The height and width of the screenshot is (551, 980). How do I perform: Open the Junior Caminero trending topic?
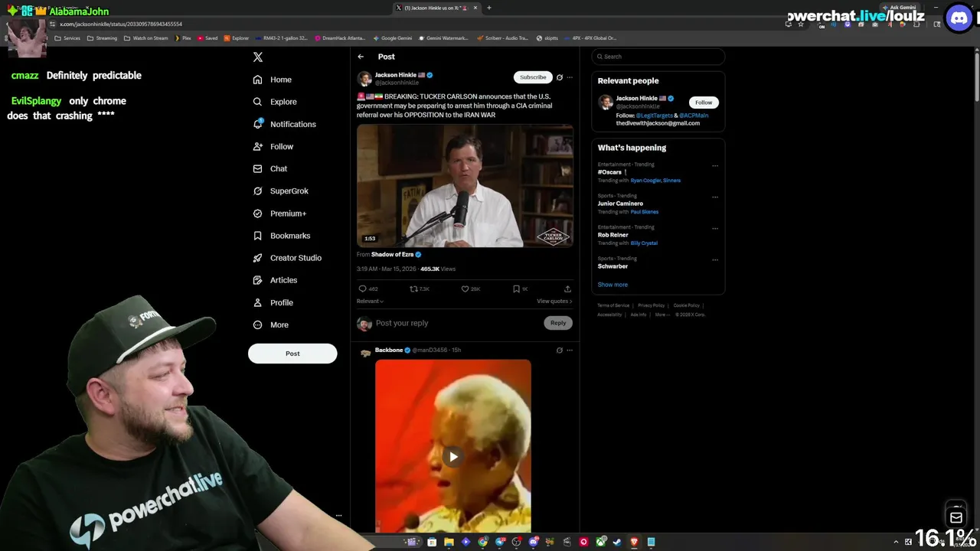click(620, 204)
